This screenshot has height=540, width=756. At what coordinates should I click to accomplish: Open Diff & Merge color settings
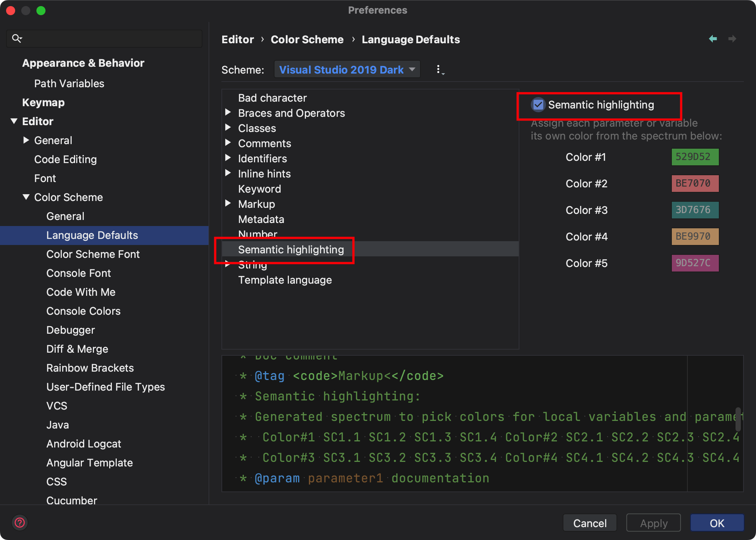77,349
